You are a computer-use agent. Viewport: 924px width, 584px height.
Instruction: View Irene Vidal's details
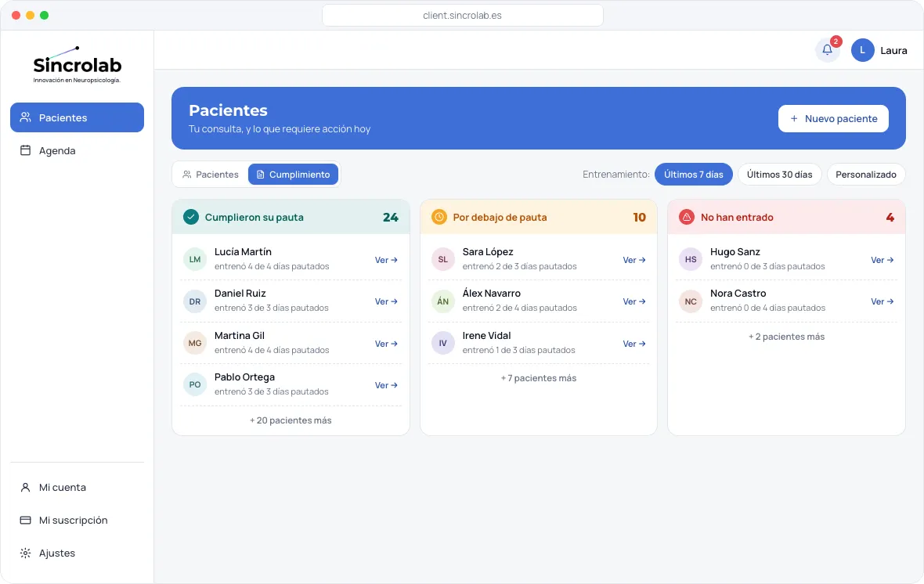click(x=634, y=344)
